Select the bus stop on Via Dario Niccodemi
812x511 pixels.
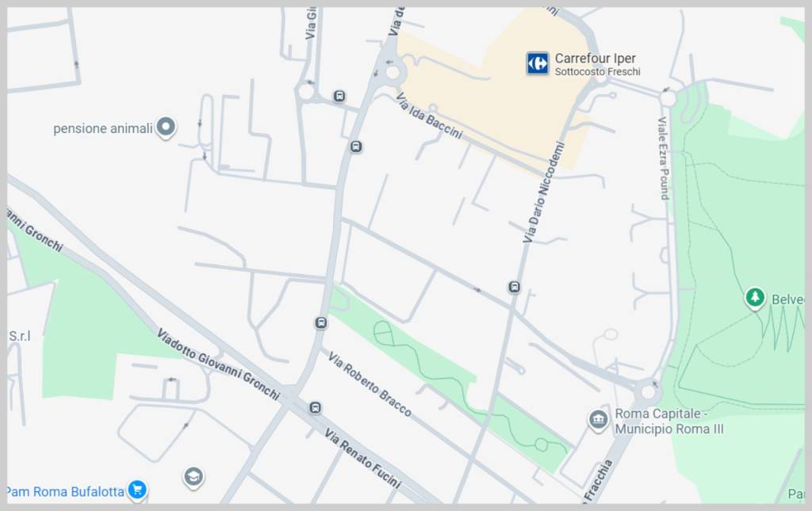pyautogui.click(x=514, y=287)
